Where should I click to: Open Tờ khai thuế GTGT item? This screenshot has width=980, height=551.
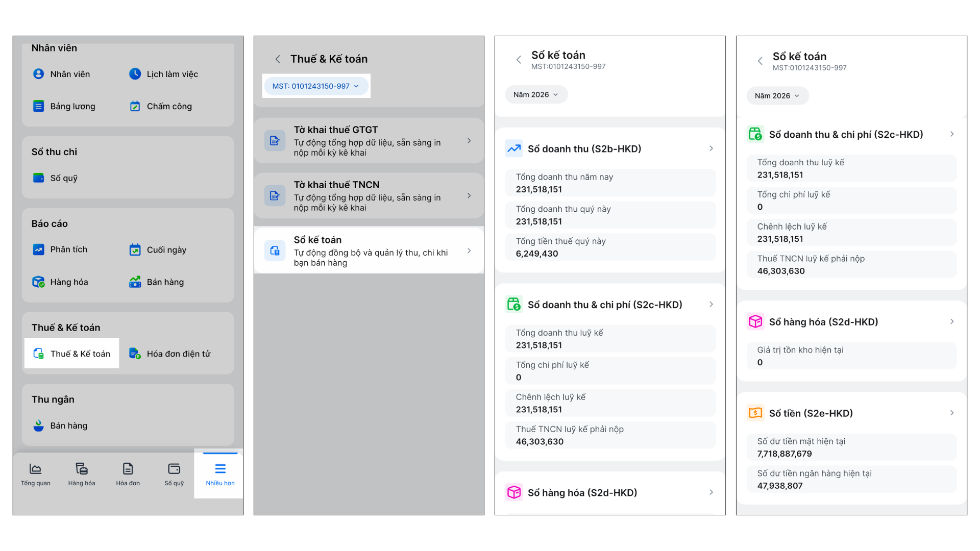tap(369, 141)
